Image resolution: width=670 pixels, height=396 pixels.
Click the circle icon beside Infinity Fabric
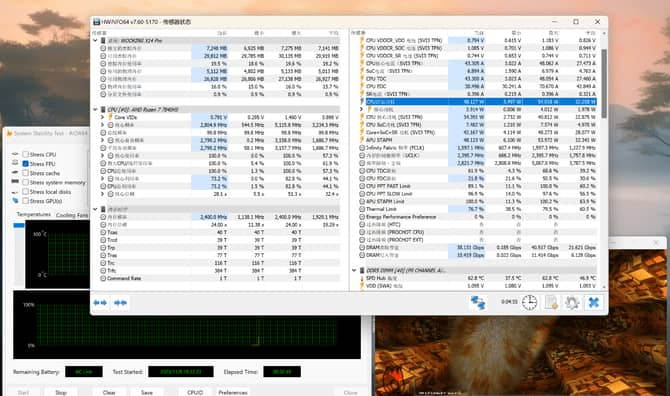[x=361, y=148]
